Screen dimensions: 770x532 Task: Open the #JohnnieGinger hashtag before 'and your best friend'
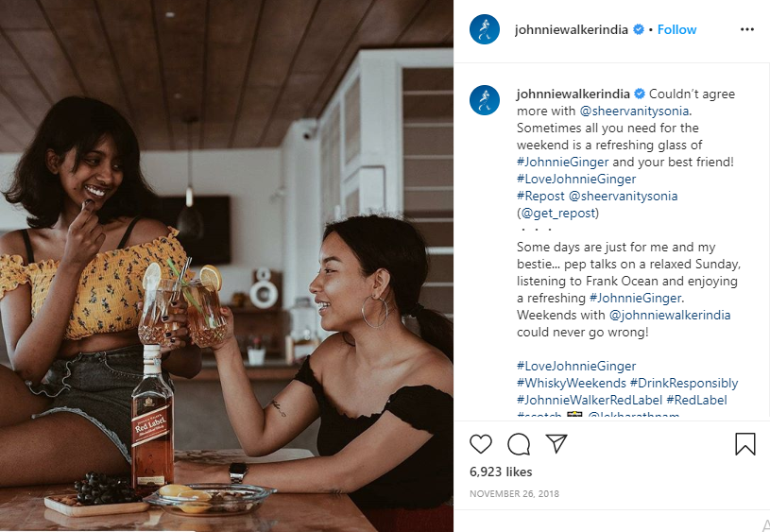coord(562,163)
